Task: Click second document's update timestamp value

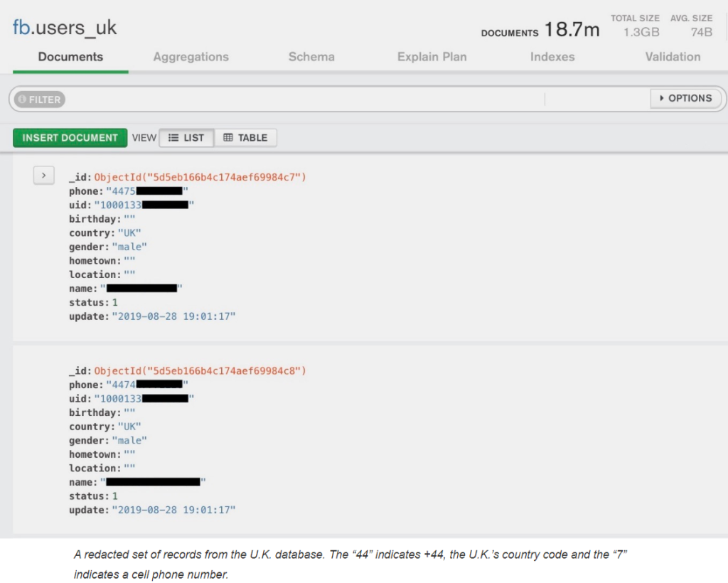Action: pos(173,510)
